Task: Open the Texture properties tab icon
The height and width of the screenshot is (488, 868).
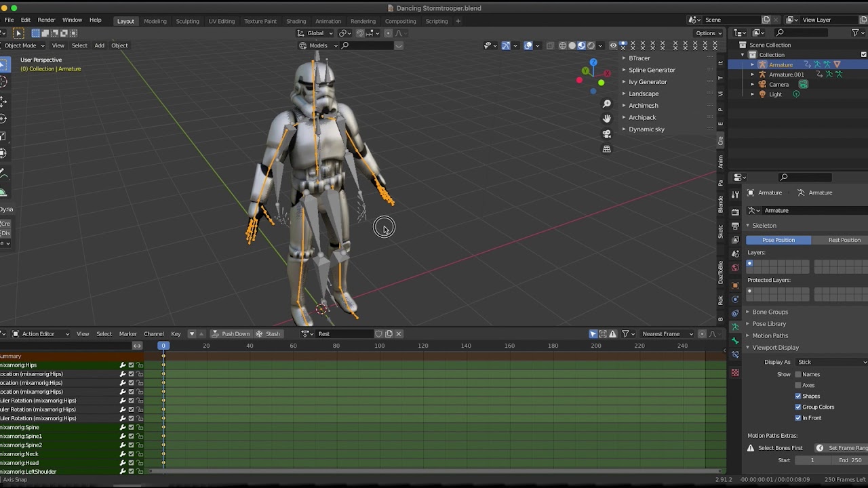Action: coord(735,372)
